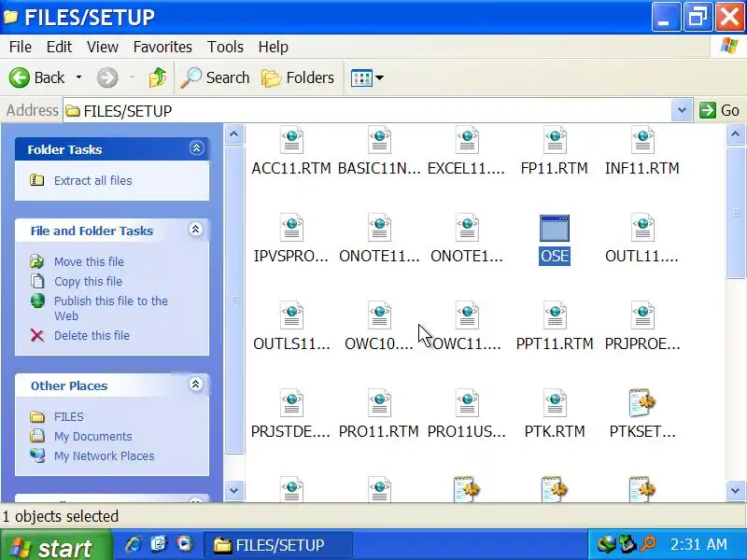Viewport: 747px width, 560px height.
Task: Open Search from the toolbar
Action: (215, 77)
